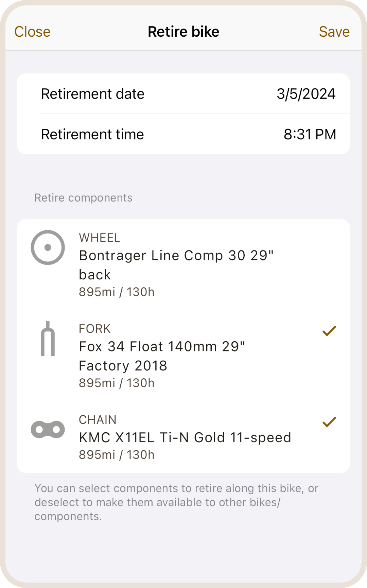The image size is (367, 588).
Task: Close the Retire bike sheet
Action: coord(32,32)
